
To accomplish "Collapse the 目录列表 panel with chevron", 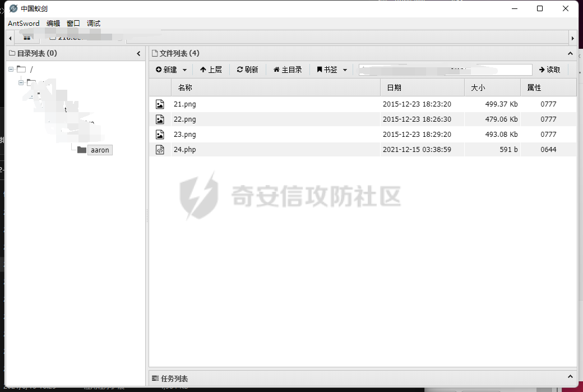I will click(138, 53).
